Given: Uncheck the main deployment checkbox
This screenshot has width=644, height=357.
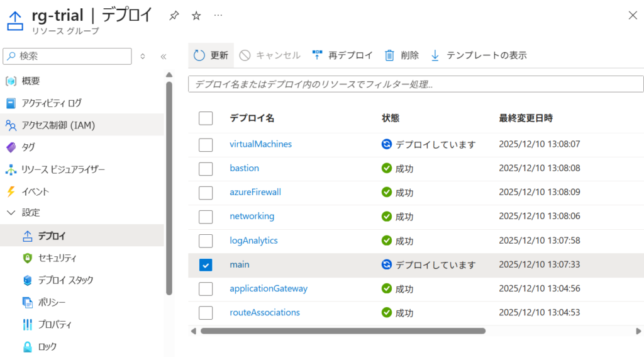Looking at the screenshot, I should click(x=206, y=265).
